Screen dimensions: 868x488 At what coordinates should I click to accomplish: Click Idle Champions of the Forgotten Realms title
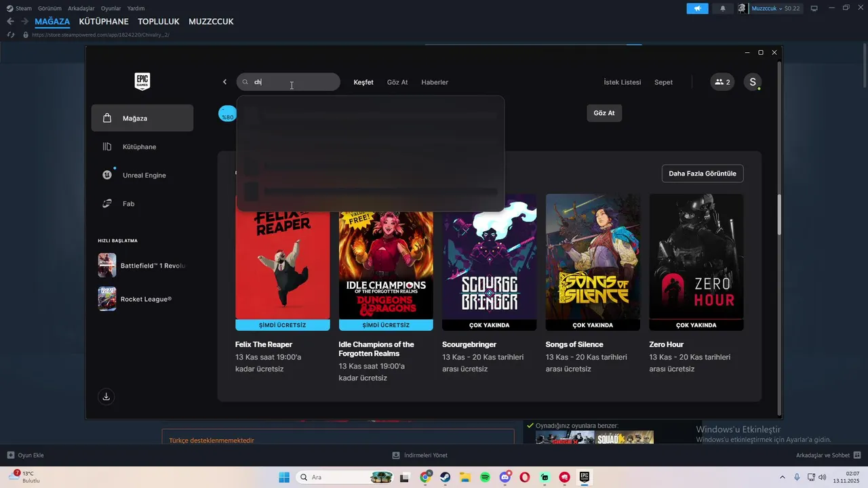point(376,349)
